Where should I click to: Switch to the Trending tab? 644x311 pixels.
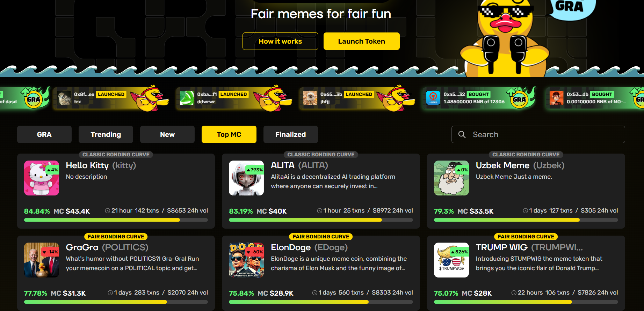pos(106,134)
